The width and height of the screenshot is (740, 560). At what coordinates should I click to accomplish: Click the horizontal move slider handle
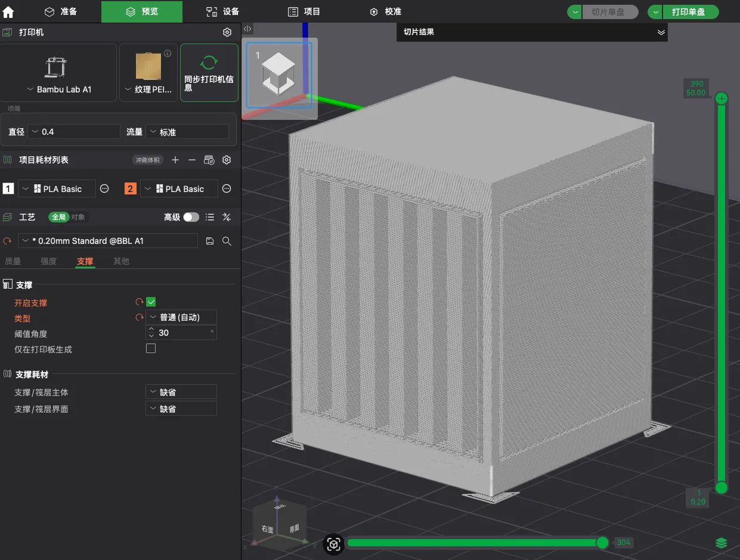click(x=602, y=543)
